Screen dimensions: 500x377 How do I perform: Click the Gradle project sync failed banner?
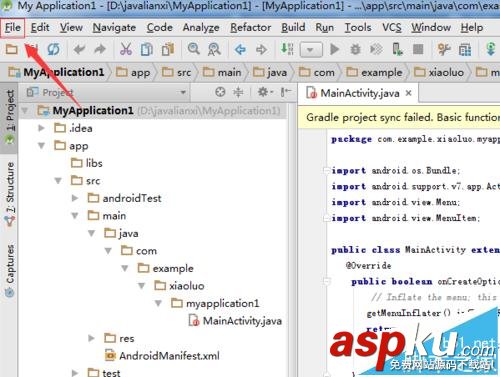pos(399,117)
